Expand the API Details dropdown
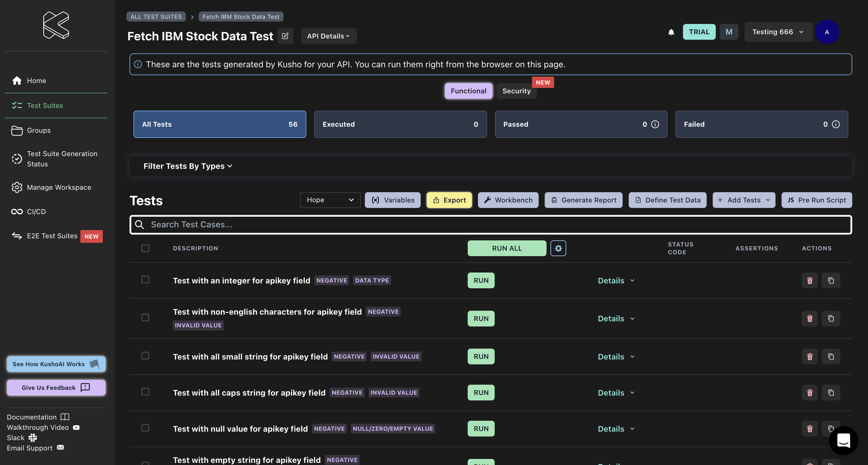This screenshot has height=465, width=868. 328,36
